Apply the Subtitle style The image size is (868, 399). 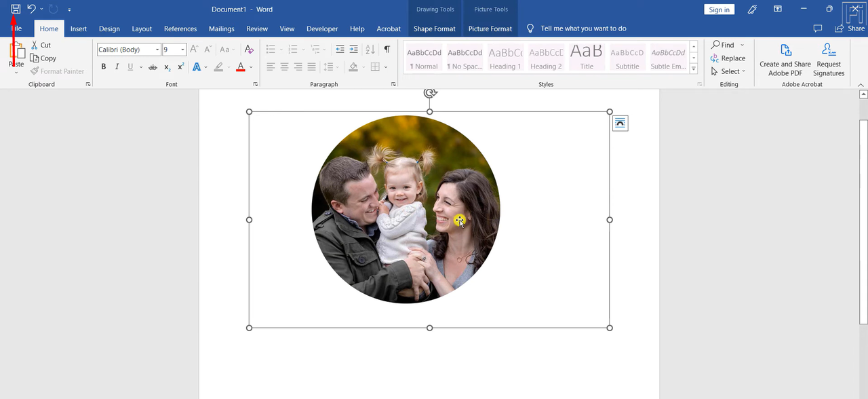pos(627,57)
